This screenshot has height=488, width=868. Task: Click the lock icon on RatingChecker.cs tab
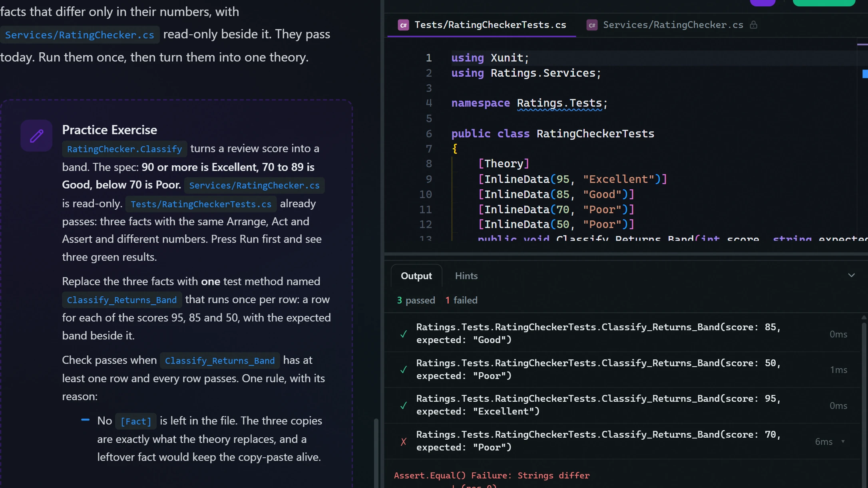coord(753,25)
